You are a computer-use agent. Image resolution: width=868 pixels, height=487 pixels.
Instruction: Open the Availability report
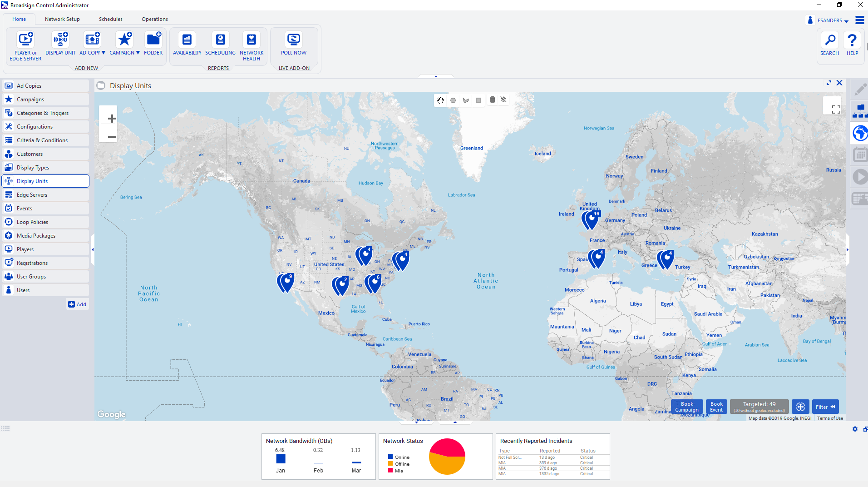click(x=187, y=43)
